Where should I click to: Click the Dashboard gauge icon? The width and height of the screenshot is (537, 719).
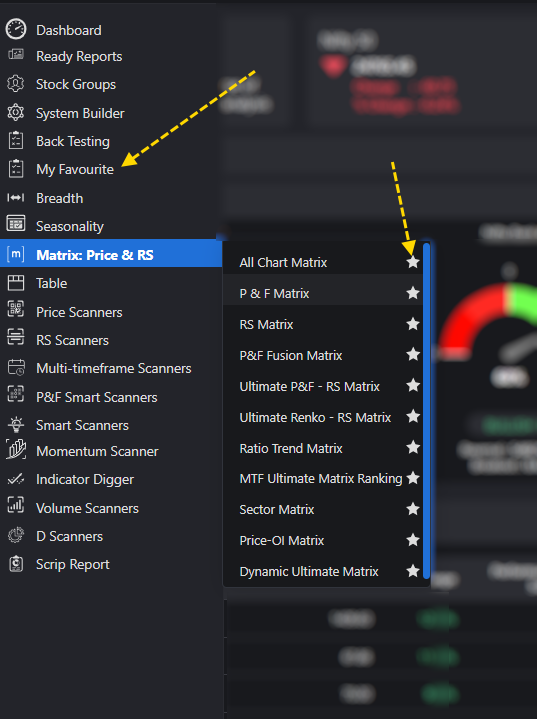[x=16, y=29]
